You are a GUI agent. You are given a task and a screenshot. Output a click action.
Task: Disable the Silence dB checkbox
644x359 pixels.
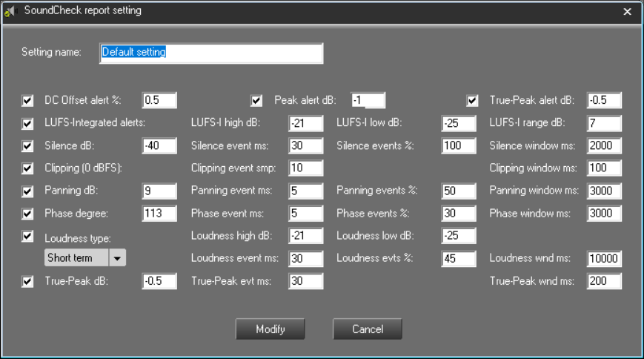coord(28,145)
